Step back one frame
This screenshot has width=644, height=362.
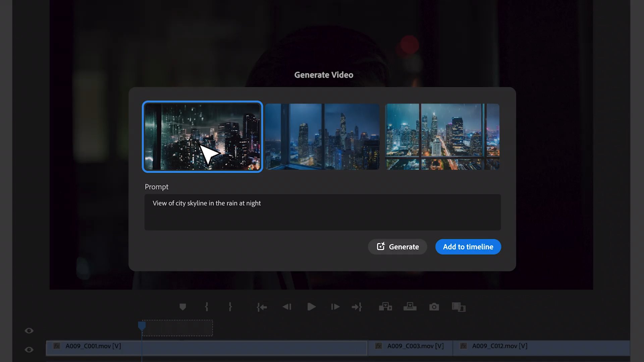pyautogui.click(x=287, y=307)
